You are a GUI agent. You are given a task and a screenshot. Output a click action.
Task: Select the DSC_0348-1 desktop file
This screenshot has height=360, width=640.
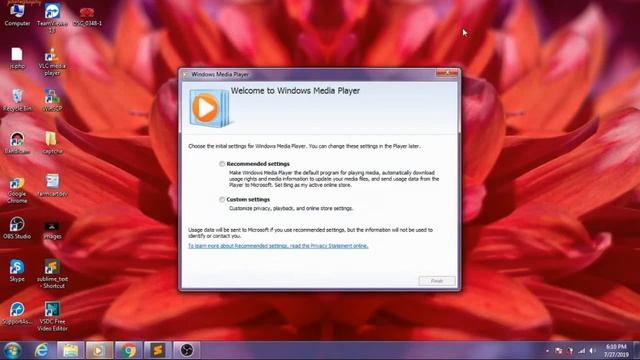[87, 16]
